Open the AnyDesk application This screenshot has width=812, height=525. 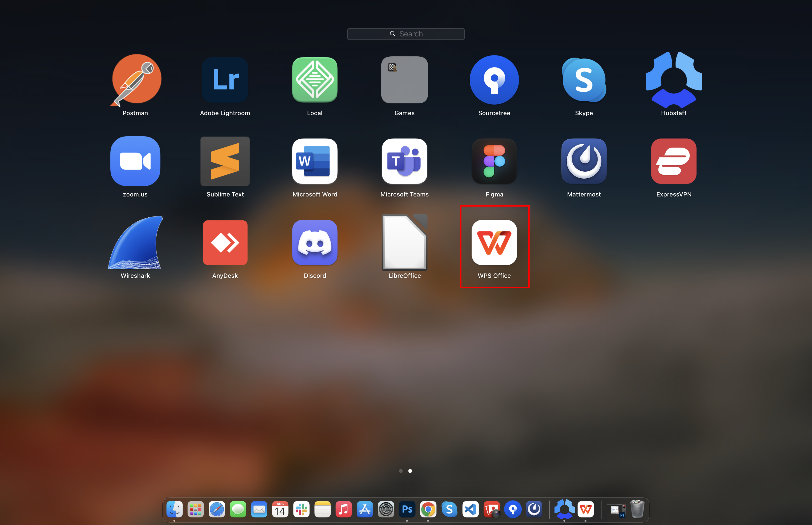pyautogui.click(x=225, y=243)
